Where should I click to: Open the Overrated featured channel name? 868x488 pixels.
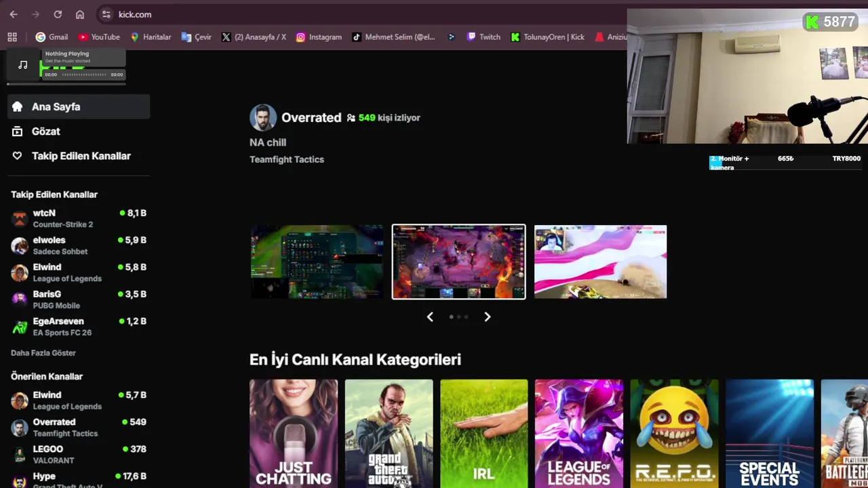[311, 118]
